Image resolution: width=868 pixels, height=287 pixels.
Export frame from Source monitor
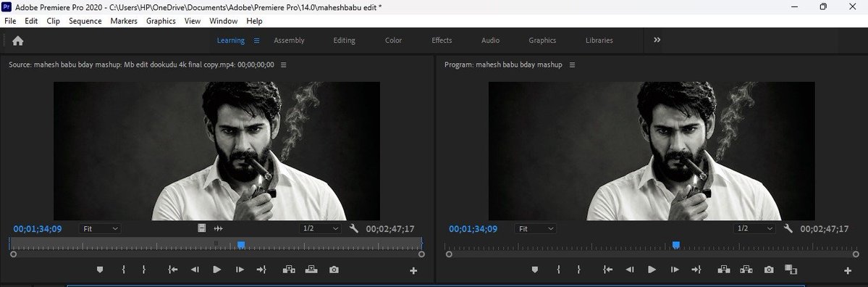coord(334,270)
